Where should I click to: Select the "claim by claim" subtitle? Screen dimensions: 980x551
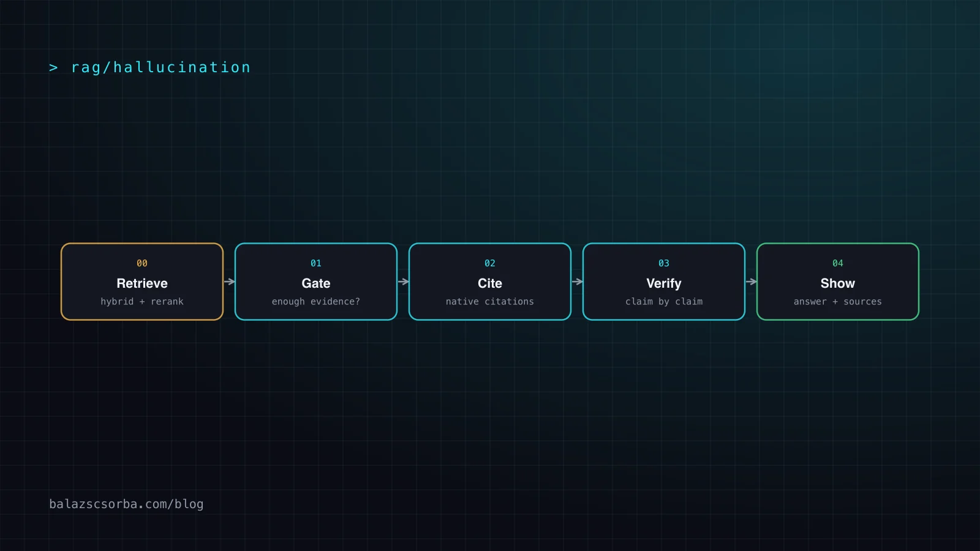[664, 301]
